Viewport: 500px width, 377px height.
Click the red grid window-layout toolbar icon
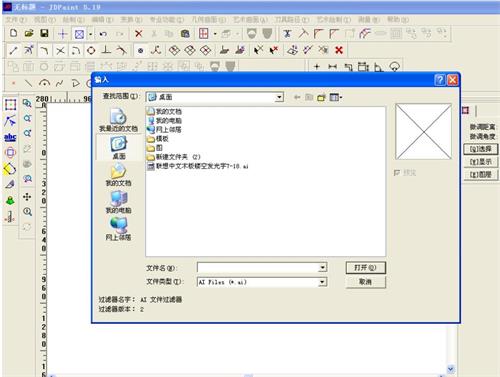tap(203, 33)
